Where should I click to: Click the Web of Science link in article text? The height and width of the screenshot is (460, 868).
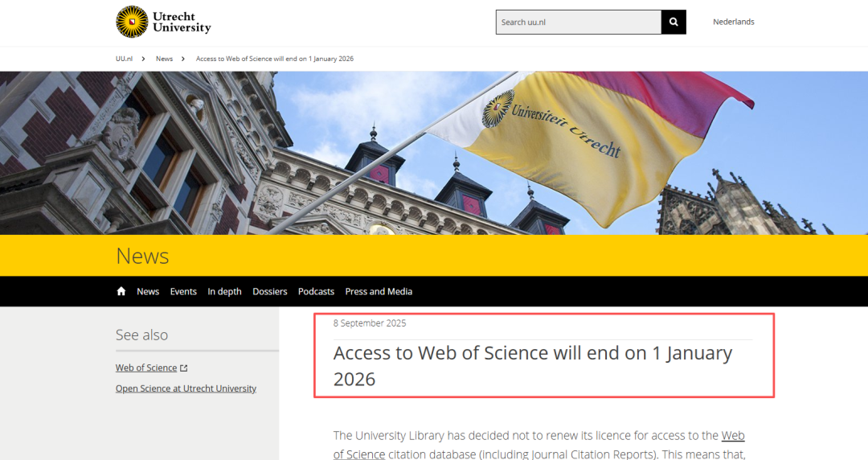pos(733,436)
